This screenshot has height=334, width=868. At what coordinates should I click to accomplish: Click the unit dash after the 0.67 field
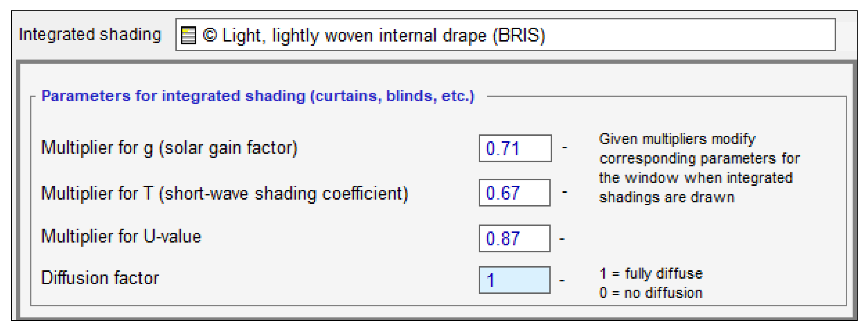pyautogui.click(x=564, y=192)
